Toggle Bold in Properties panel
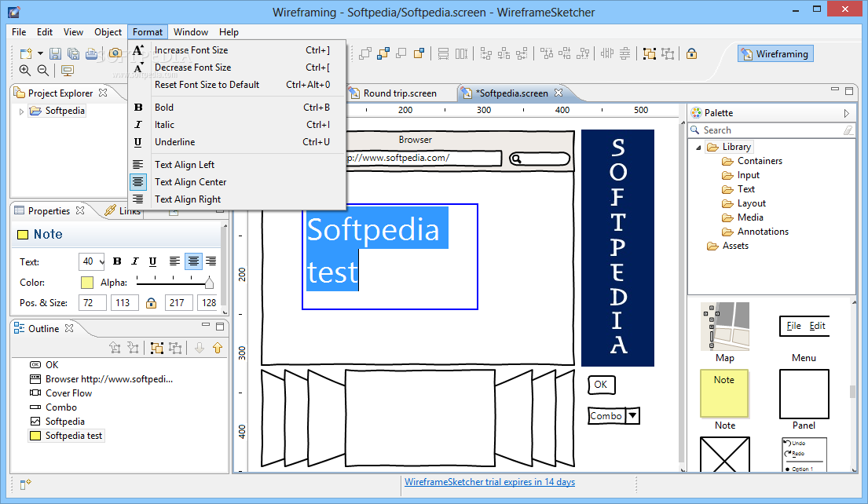The height and width of the screenshot is (504, 868). click(117, 261)
